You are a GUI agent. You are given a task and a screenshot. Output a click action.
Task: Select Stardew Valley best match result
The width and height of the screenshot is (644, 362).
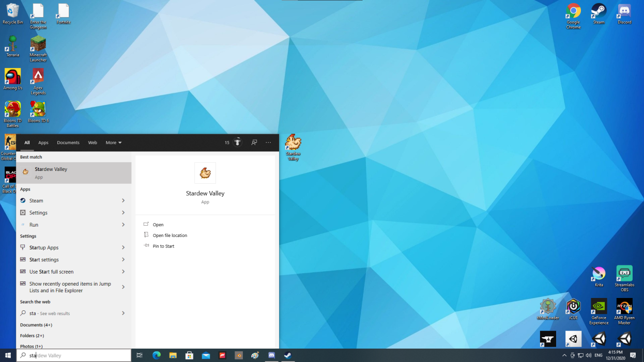74,173
